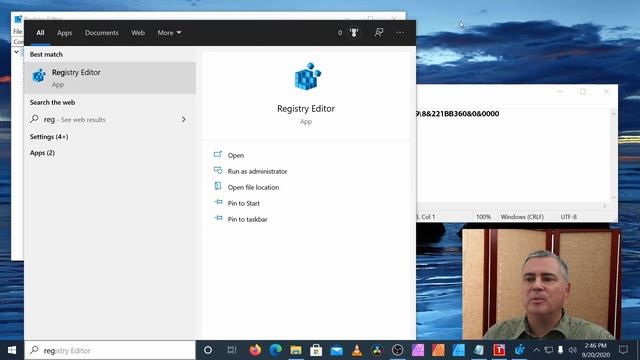Open File Explorer from the taskbar
Viewport: 640px width, 360px height.
(296, 350)
